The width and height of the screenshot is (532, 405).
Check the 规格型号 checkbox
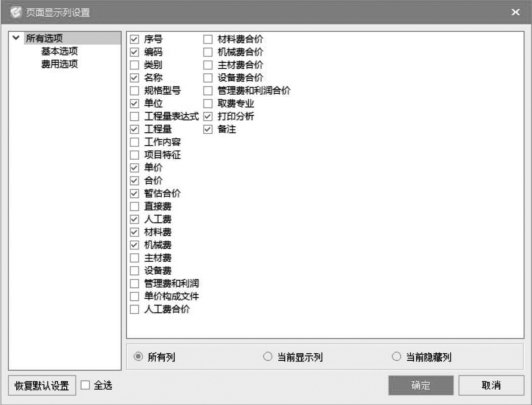coord(134,91)
